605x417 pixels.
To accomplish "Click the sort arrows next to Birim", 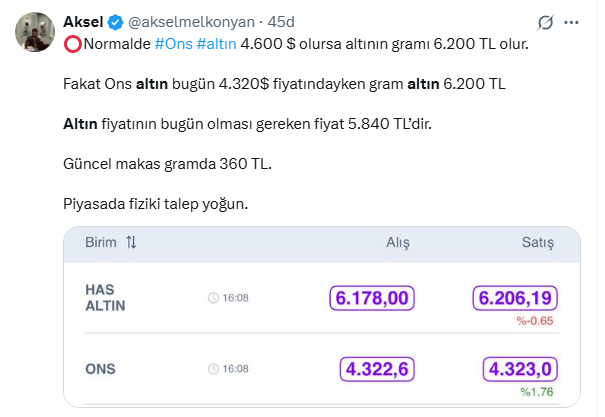I will click(131, 243).
